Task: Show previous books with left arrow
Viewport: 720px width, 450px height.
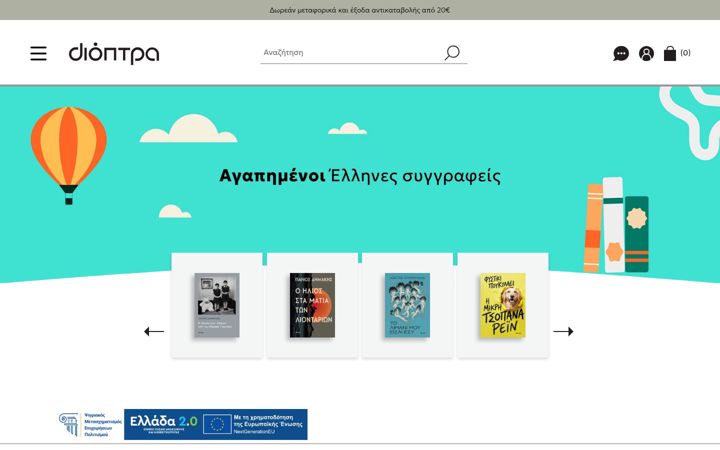Action: 154,331
